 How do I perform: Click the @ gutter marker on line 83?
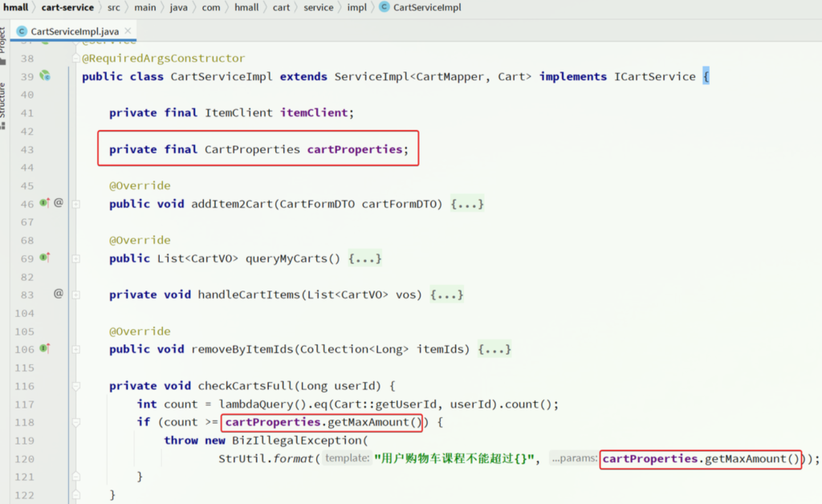(59, 295)
